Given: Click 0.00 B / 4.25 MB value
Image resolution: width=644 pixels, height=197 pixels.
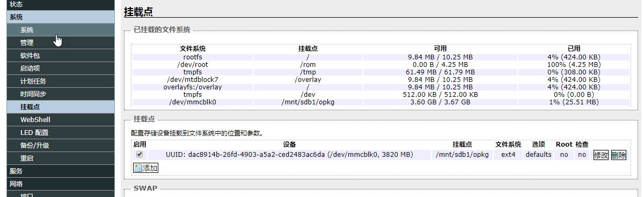Looking at the screenshot, I should [x=440, y=64].
